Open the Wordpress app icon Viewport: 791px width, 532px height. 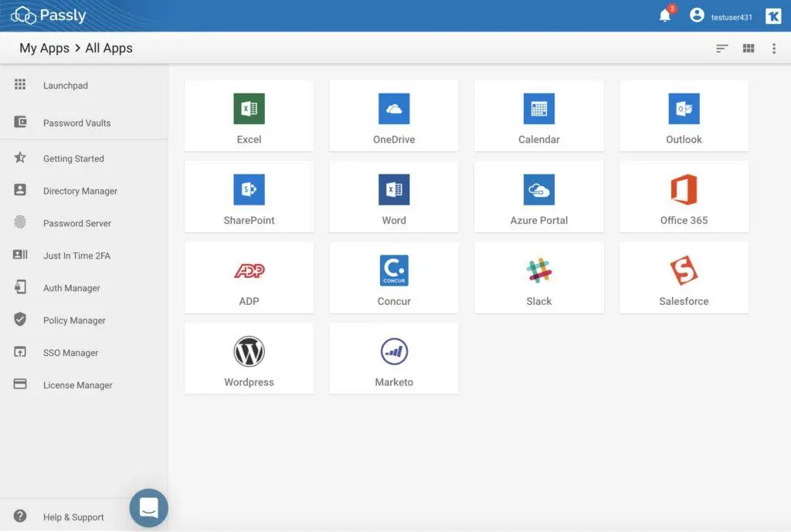tap(249, 351)
